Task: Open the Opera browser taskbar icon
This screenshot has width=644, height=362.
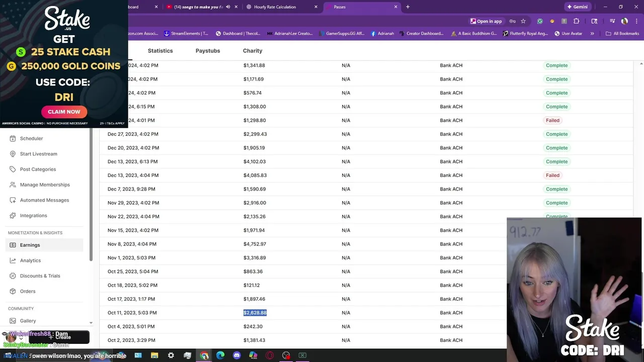Action: pos(270,355)
